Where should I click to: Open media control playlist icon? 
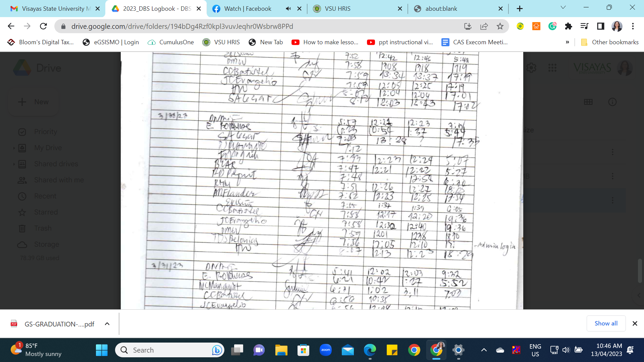(585, 26)
